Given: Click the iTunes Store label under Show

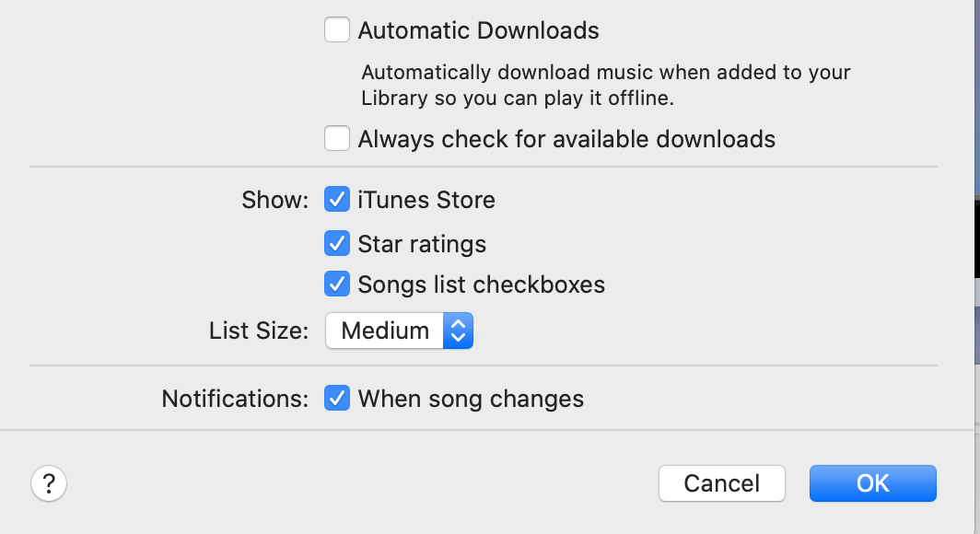Looking at the screenshot, I should click(426, 199).
